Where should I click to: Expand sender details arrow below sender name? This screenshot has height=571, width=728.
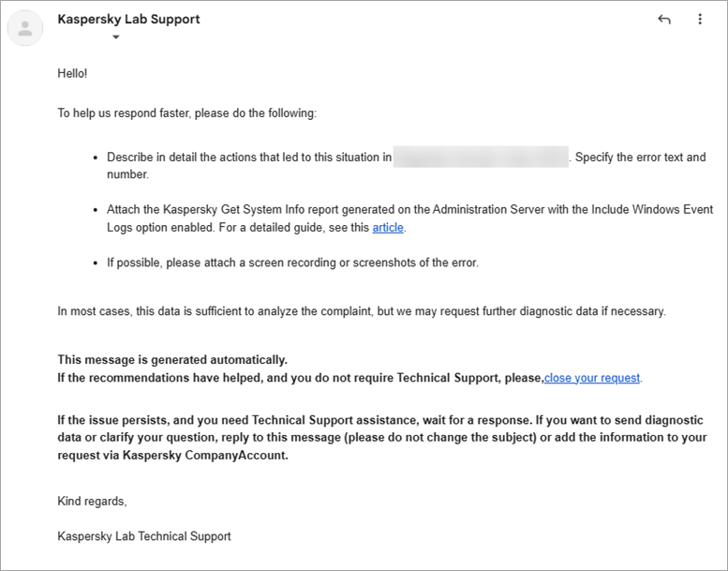116,38
